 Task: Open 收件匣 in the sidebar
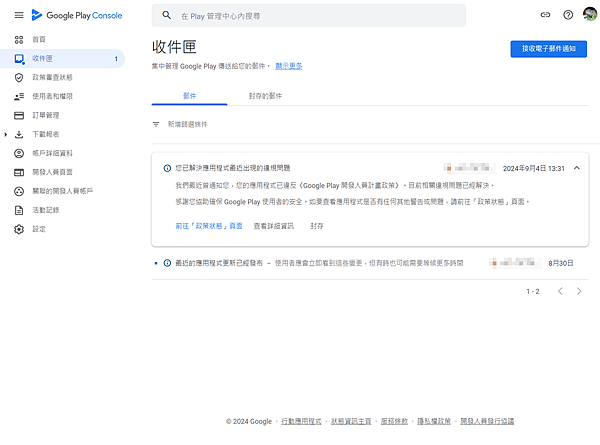pyautogui.click(x=62, y=59)
